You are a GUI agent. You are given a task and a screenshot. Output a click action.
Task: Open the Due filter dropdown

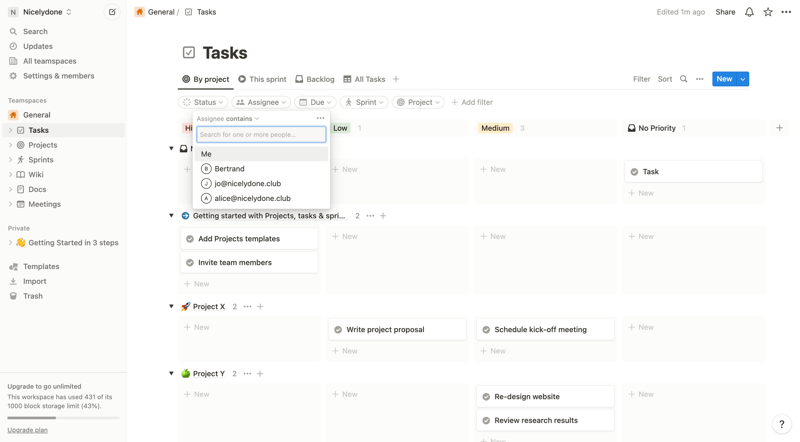point(315,102)
